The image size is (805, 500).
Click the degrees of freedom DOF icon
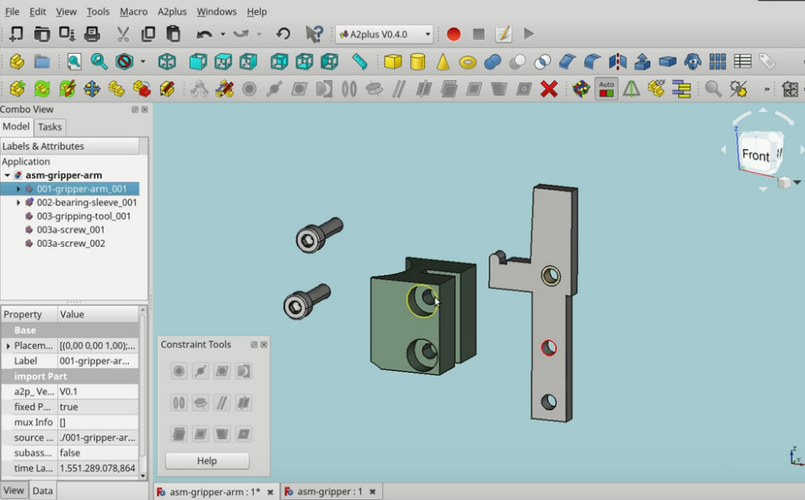[x=656, y=89]
